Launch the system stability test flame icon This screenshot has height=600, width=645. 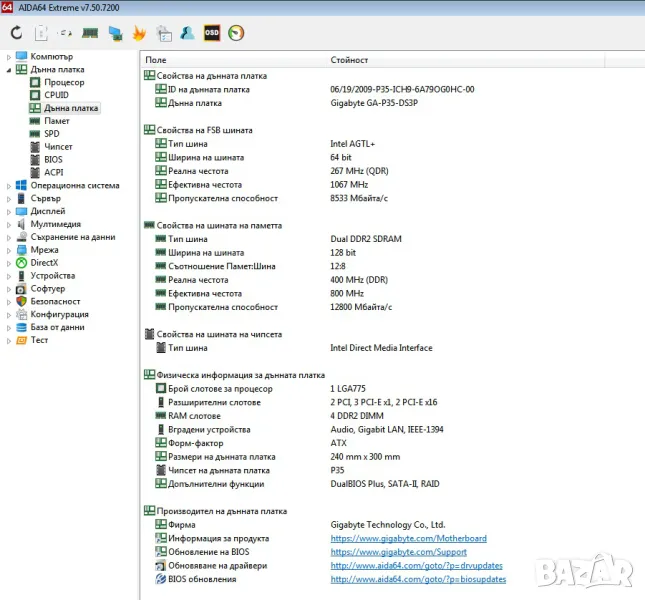click(x=139, y=33)
